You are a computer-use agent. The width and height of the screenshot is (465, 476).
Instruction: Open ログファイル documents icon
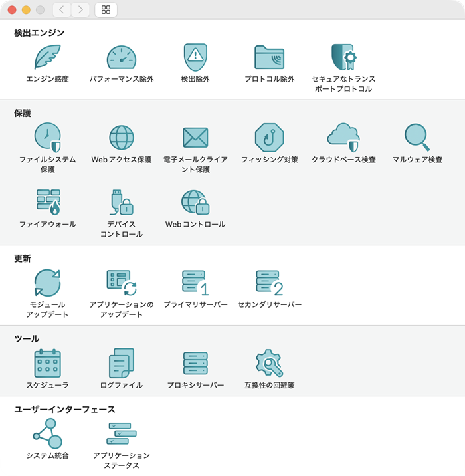[122, 363]
